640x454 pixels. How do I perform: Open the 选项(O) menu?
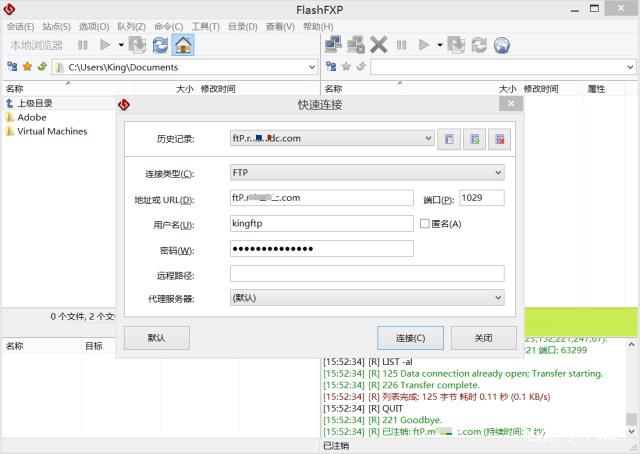[x=94, y=27]
